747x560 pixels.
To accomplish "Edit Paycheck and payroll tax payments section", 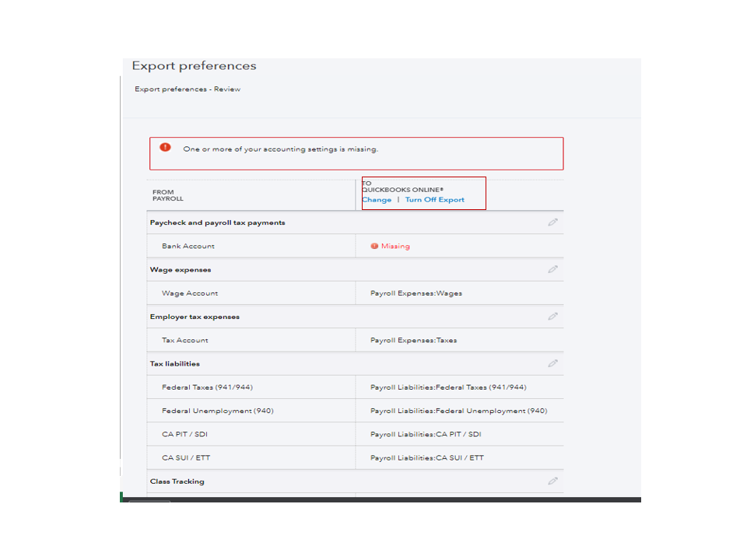I will pos(552,222).
